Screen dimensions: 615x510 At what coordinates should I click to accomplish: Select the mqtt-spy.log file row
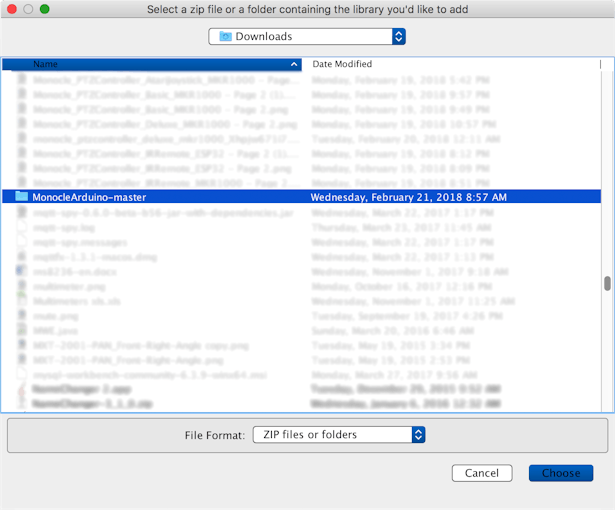[x=301, y=228]
